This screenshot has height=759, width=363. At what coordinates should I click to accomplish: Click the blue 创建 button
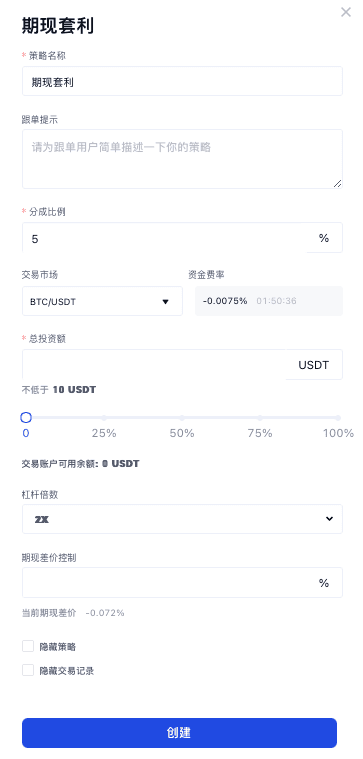point(179,733)
